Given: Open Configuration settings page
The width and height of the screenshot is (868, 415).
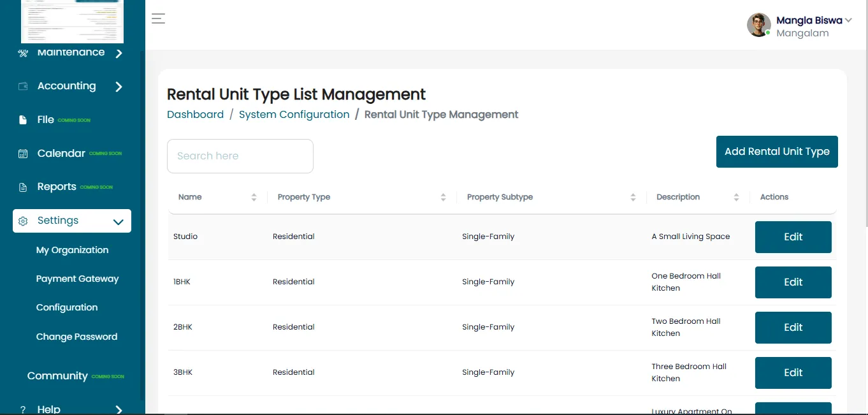Looking at the screenshot, I should coord(67,307).
